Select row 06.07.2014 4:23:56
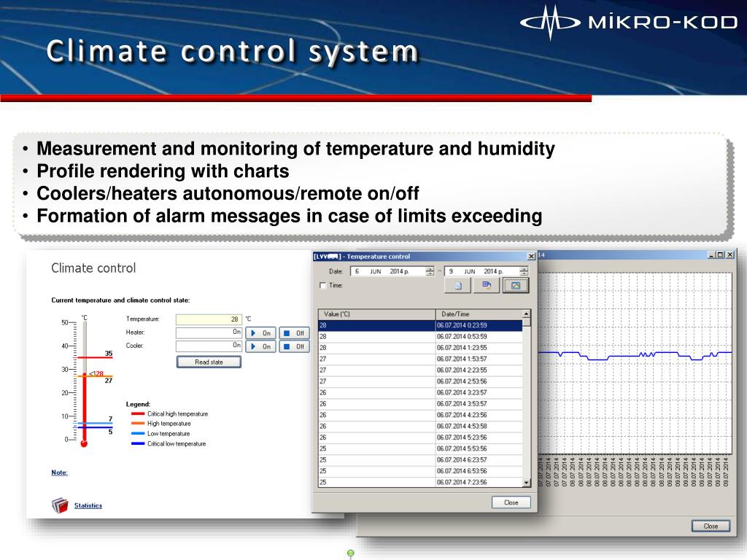 [x=420, y=415]
